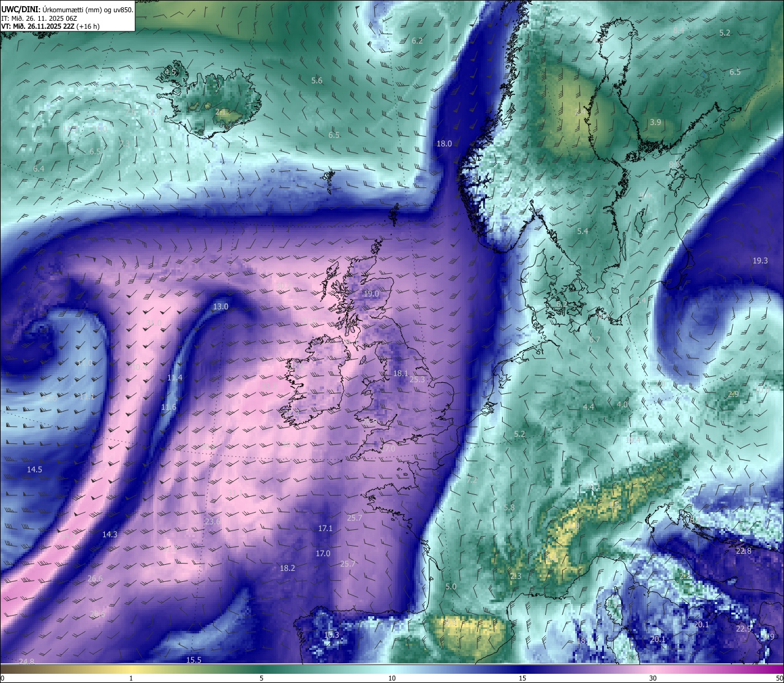
Task: Click the 50 tick at the scale's end
Action: click(x=779, y=678)
